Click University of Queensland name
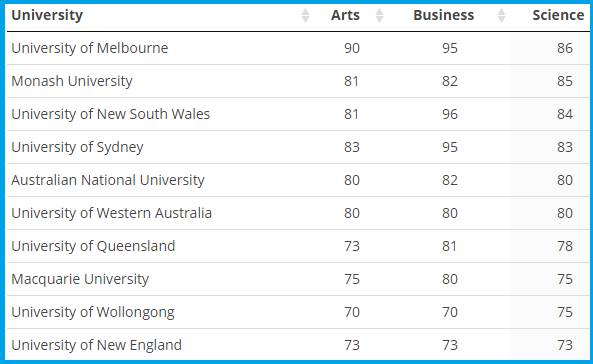Viewport: 593px width, 364px height. 93,246
